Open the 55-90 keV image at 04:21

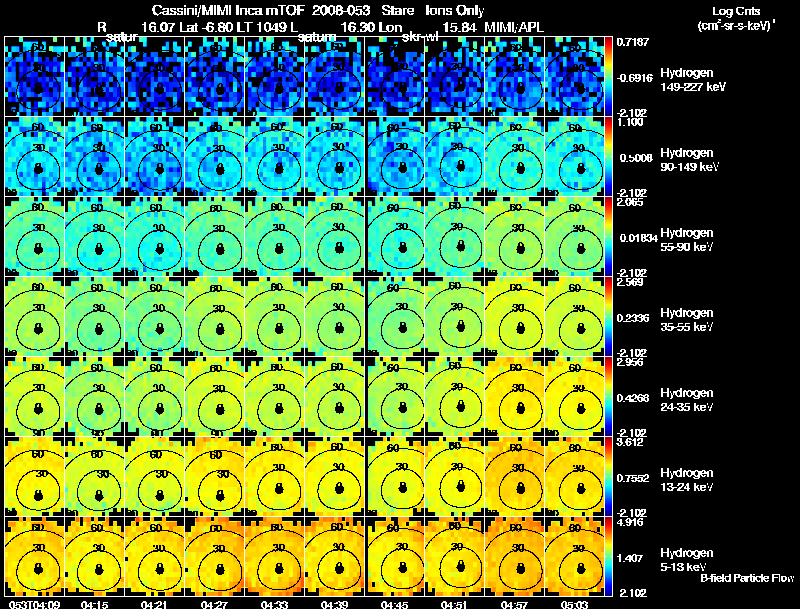pos(155,236)
